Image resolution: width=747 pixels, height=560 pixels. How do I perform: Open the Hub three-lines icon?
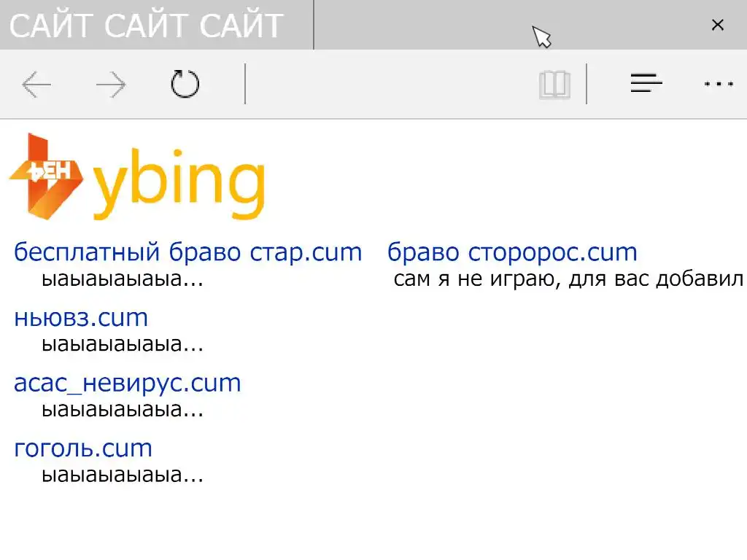click(x=646, y=83)
